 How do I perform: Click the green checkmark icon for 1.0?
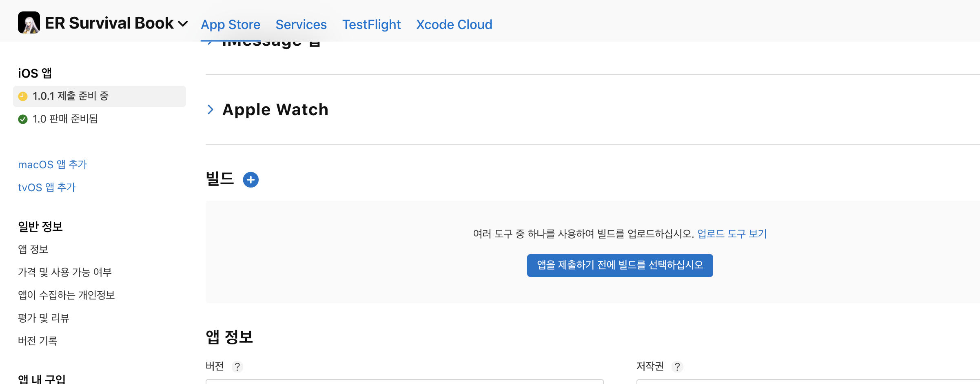click(x=23, y=119)
